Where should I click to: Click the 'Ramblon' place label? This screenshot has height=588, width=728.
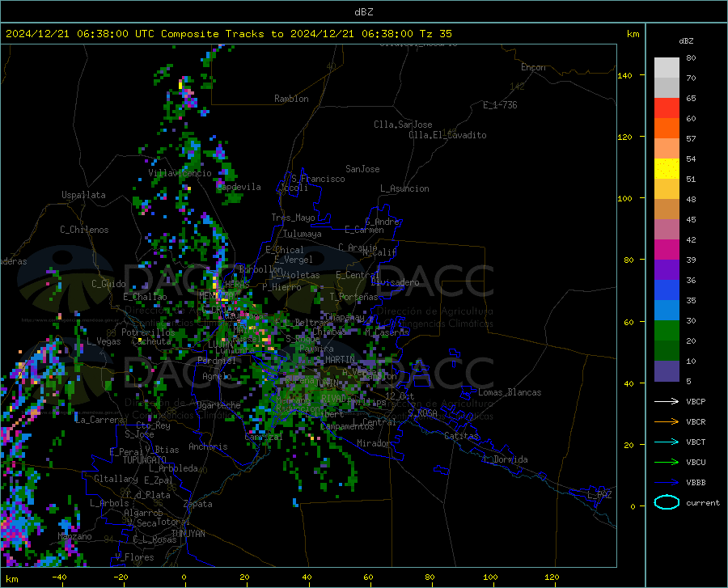click(x=291, y=99)
